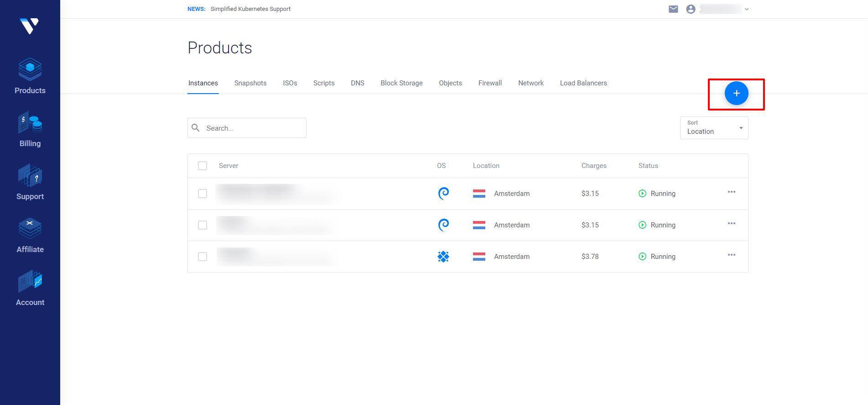Click the Location column header
This screenshot has width=868, height=405.
point(486,166)
